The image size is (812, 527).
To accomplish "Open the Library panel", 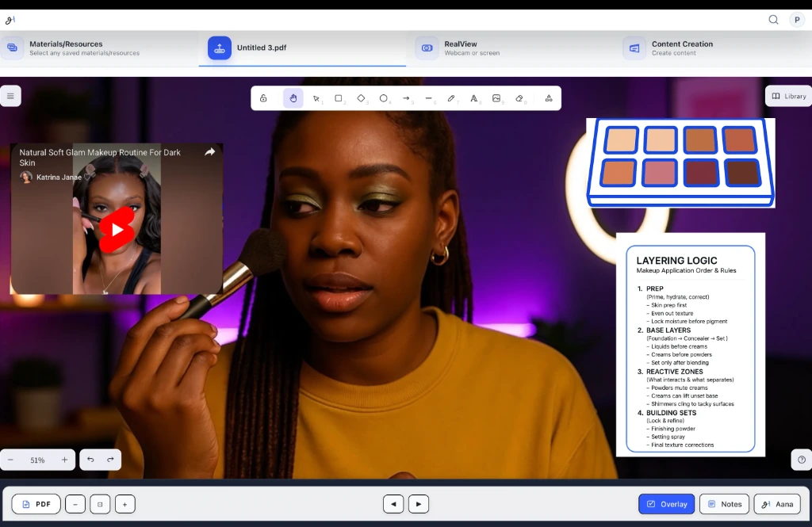I will point(789,96).
